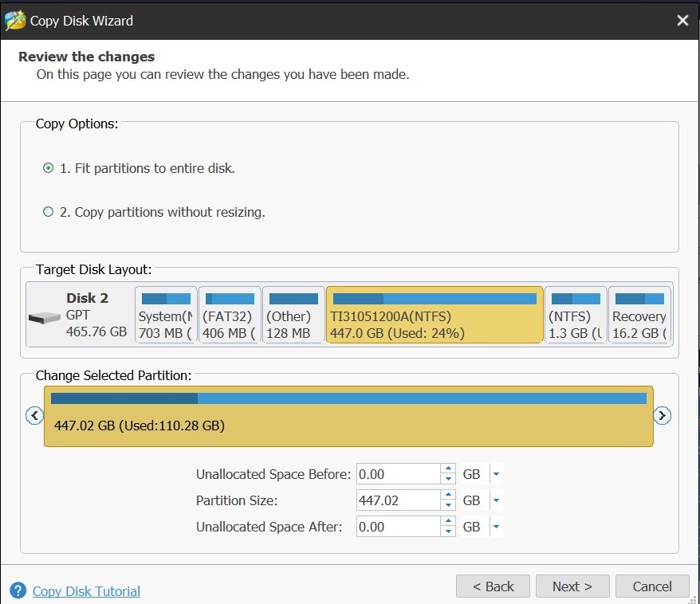The image size is (700, 604).
Task: Open unit dropdown for Unallocated Space After
Action: pyautogui.click(x=496, y=527)
